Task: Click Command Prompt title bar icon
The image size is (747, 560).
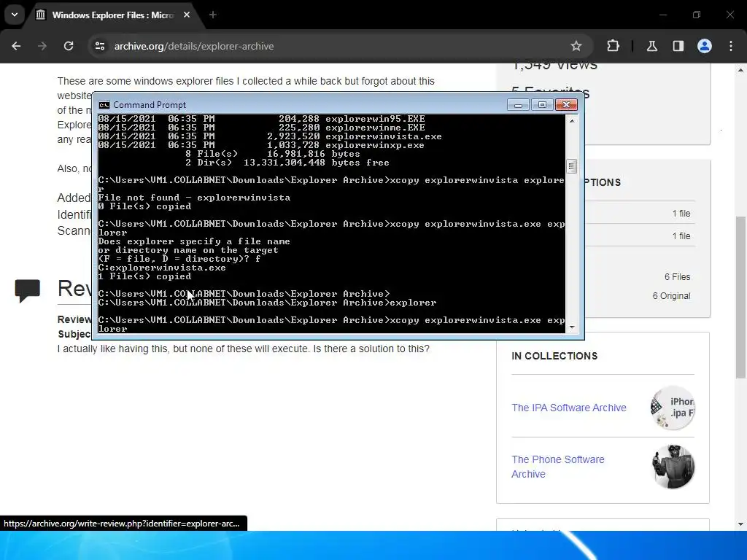Action: (x=104, y=105)
